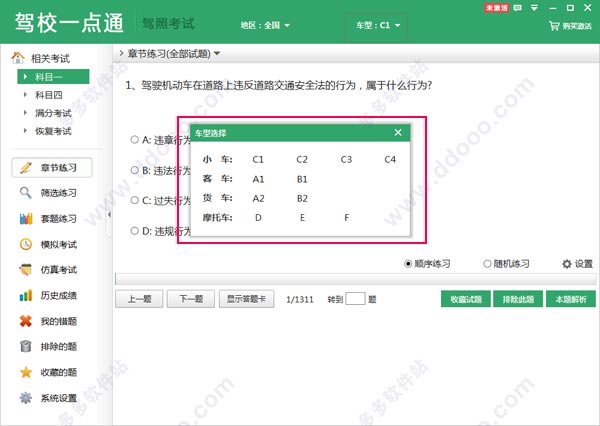The image size is (600, 426).
Task: Click the pencil icon for 章节练习
Action: coord(26,168)
